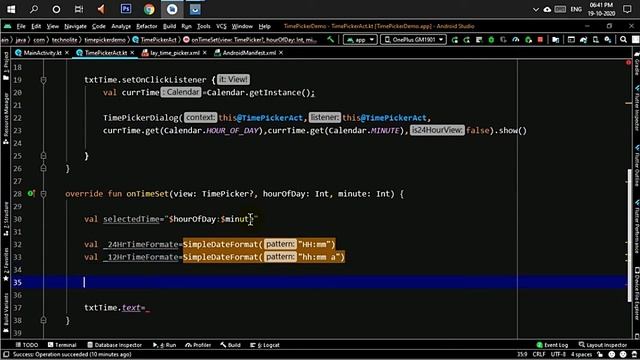640x360 pixels.
Task: Click Attach Debugger to Android Process icon
Action: coord(529,40)
